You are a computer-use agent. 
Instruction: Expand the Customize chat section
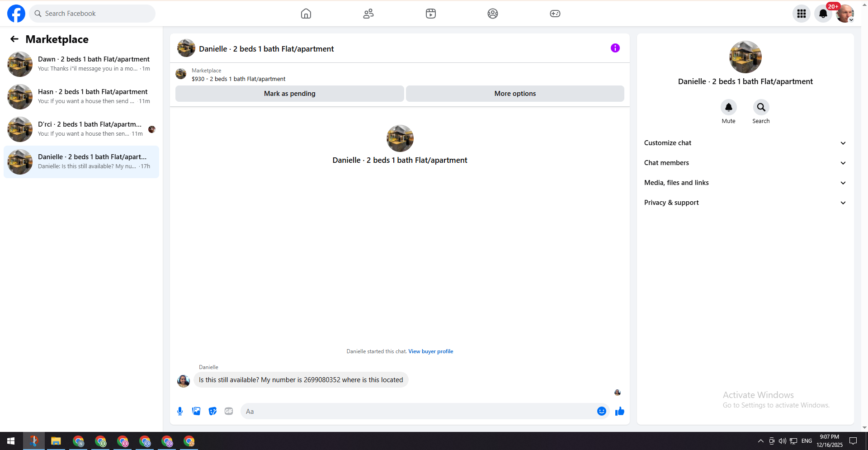[745, 143]
